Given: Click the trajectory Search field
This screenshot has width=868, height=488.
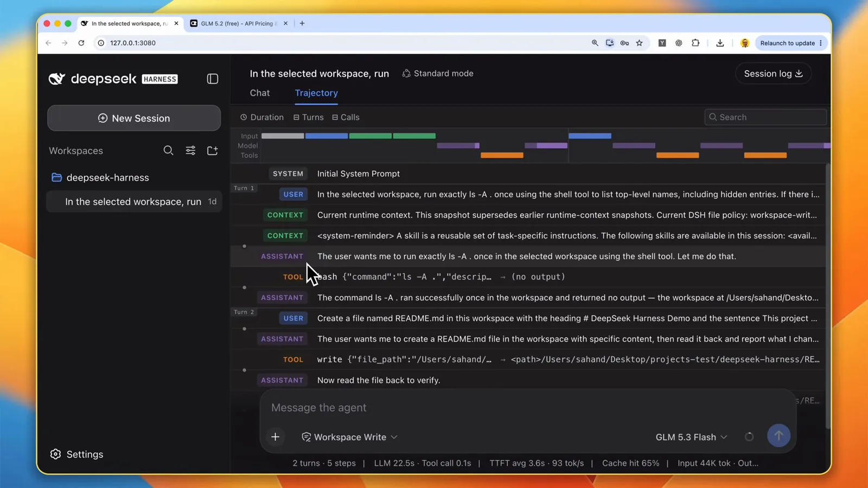Looking at the screenshot, I should 765,117.
